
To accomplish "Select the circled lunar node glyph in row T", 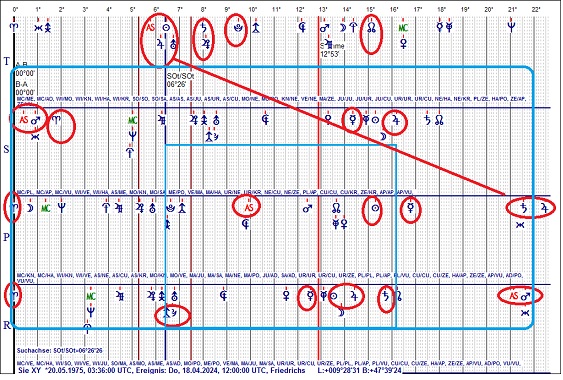I will 371,28.
